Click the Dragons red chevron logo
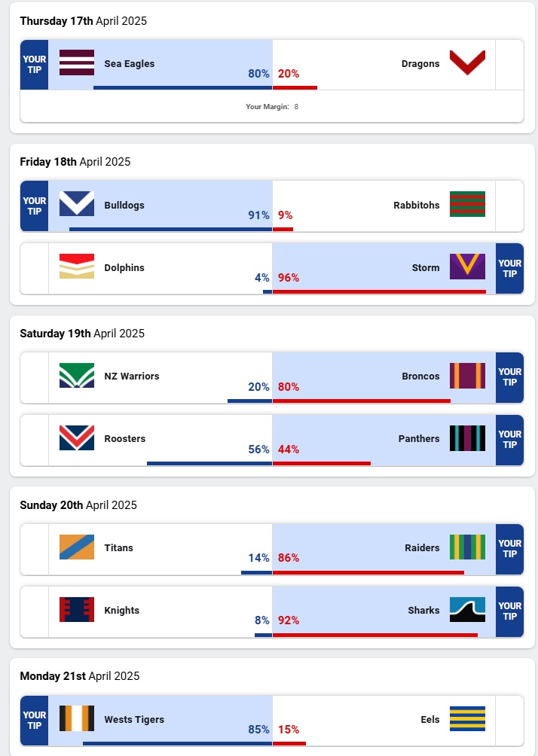The height and width of the screenshot is (756, 538). tap(467, 63)
